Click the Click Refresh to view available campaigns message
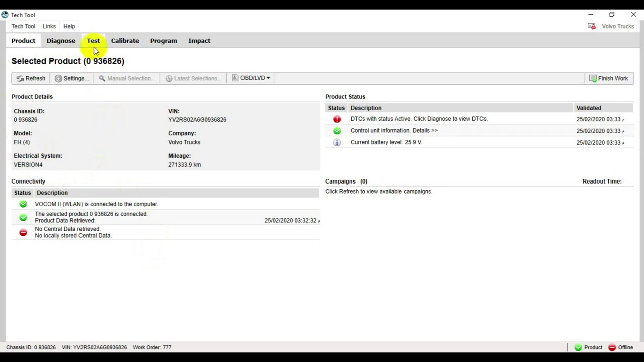Screen dimensions: 644x362 click(378, 191)
